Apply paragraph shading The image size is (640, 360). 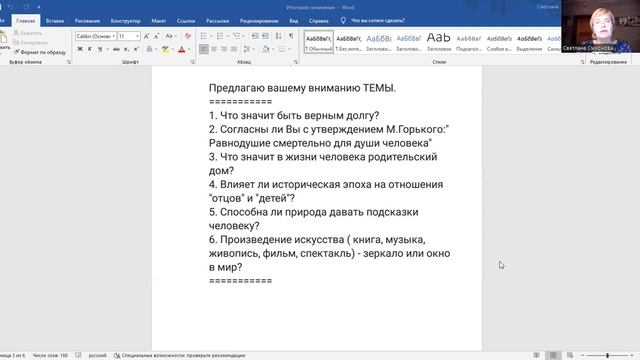click(265, 49)
